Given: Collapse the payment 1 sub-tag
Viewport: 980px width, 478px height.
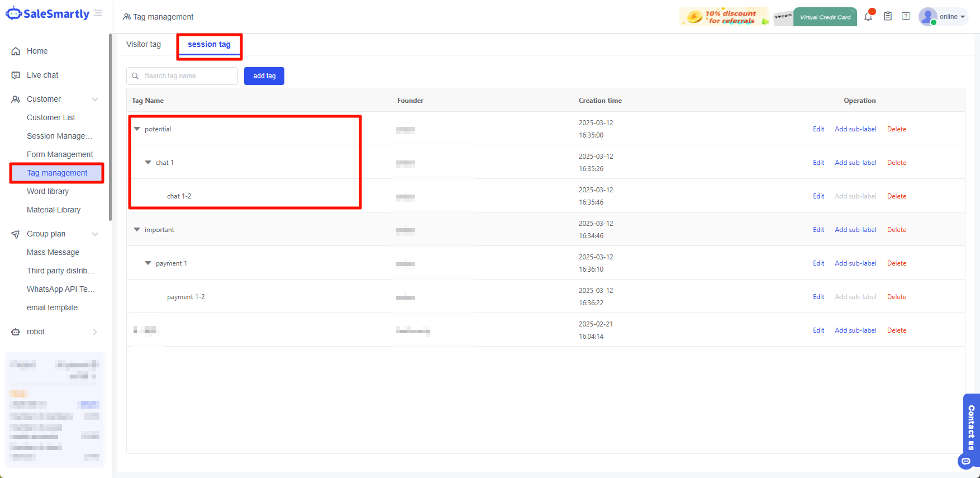Looking at the screenshot, I should coord(148,263).
